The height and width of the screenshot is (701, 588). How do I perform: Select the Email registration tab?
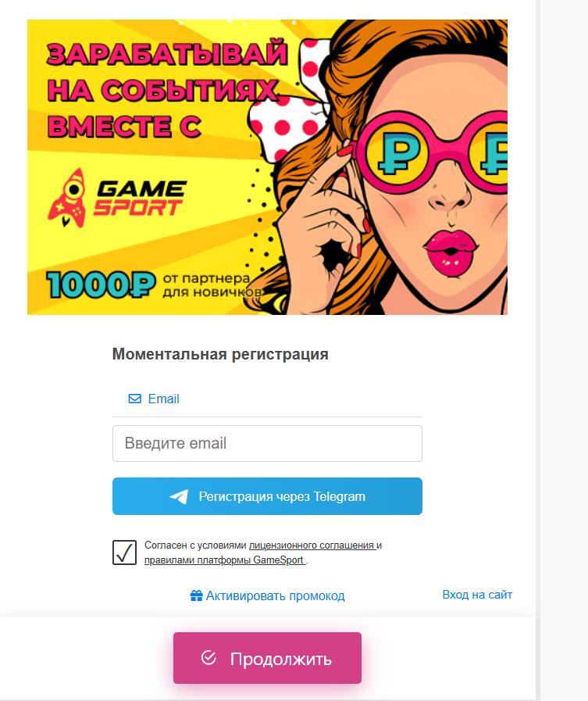coord(154,399)
